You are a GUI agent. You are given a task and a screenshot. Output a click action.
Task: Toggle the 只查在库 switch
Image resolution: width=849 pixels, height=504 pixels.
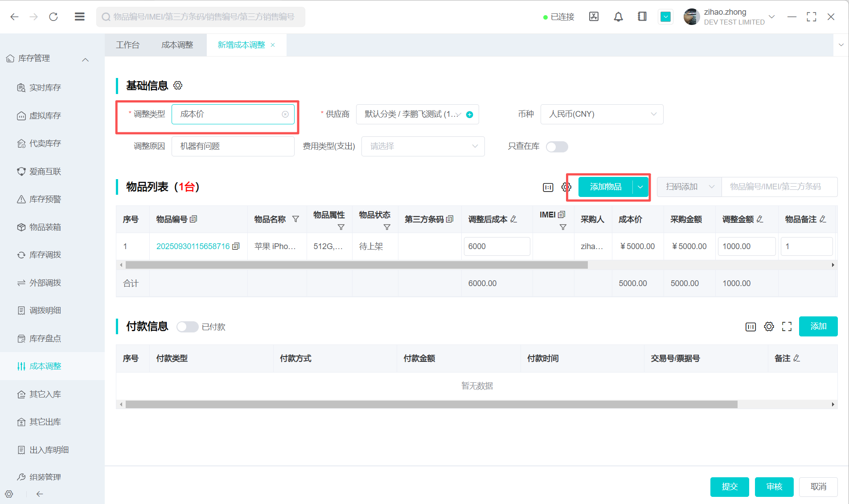pos(557,147)
